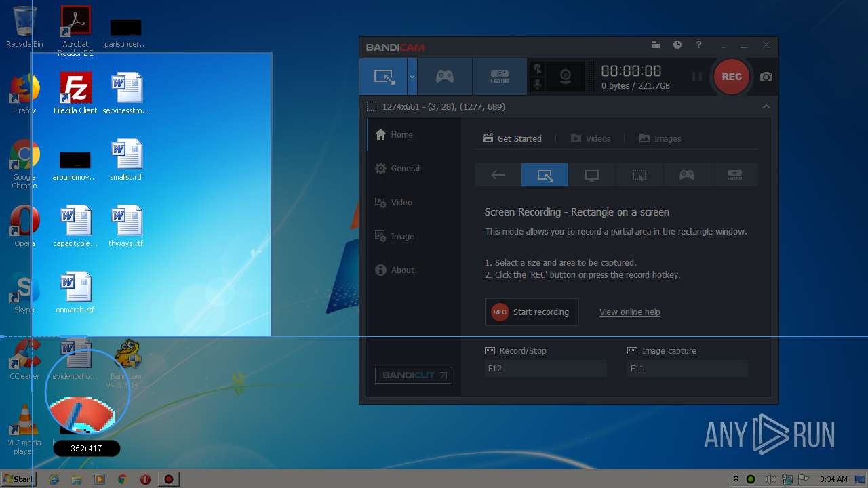Select Bandicam record icon in taskbar

point(168,479)
